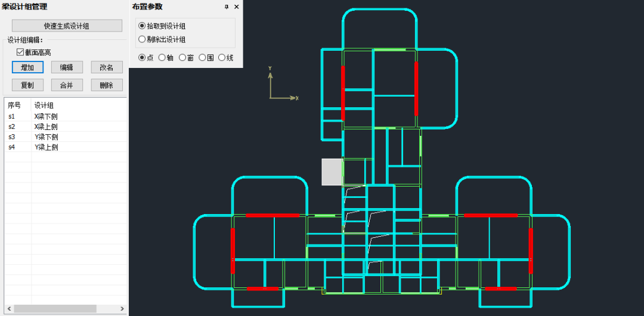Click the list's left scroll arrow
Image resolution: width=644 pixels, height=316 pixels.
coord(8,309)
